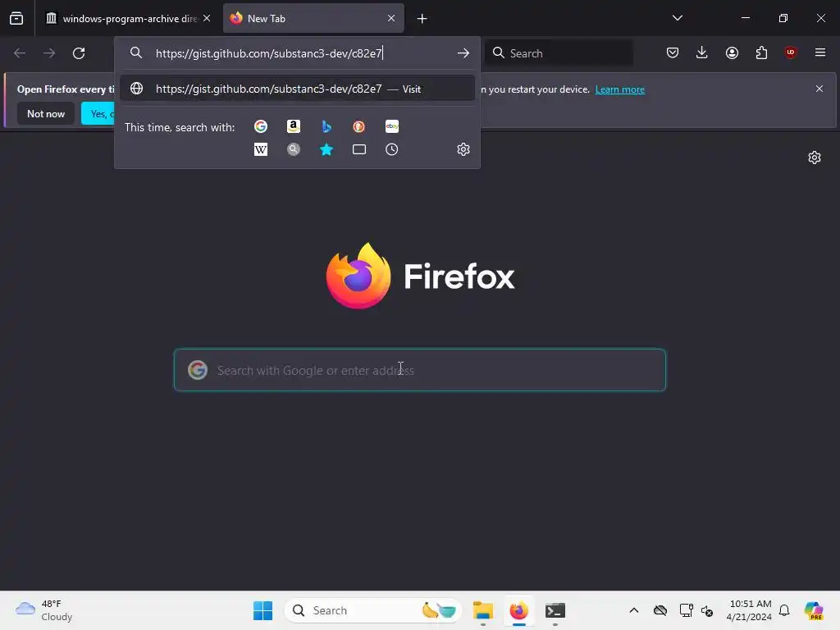The image size is (840, 630).
Task: Open Terminal from the taskbar
Action: pos(555,610)
